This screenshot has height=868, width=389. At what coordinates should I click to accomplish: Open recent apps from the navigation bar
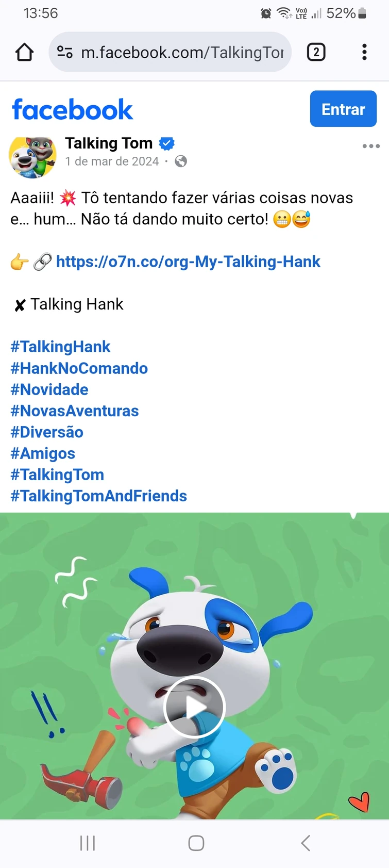click(x=87, y=843)
